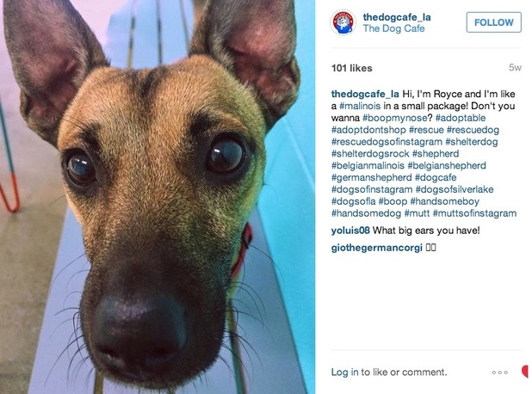
Task: Visit commenter yoluis08's profile
Action: pos(350,231)
